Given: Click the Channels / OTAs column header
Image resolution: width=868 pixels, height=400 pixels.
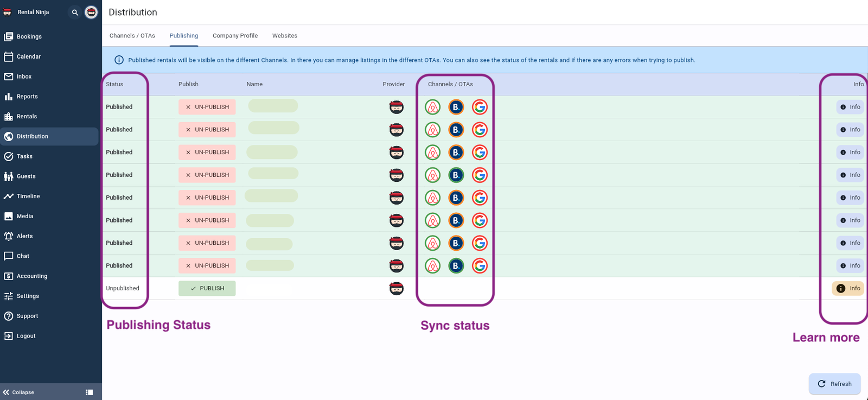Looking at the screenshot, I should 450,84.
